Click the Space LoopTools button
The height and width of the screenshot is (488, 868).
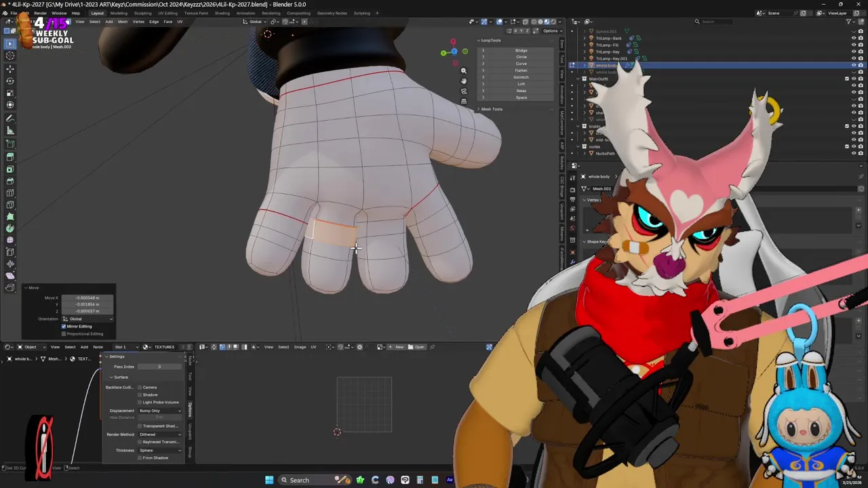tap(521, 98)
